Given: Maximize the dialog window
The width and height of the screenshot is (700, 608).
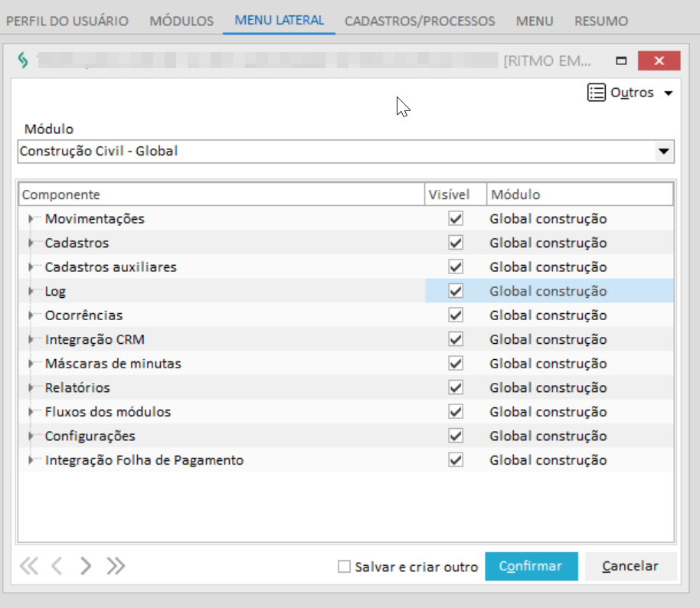Looking at the screenshot, I should point(621,60).
